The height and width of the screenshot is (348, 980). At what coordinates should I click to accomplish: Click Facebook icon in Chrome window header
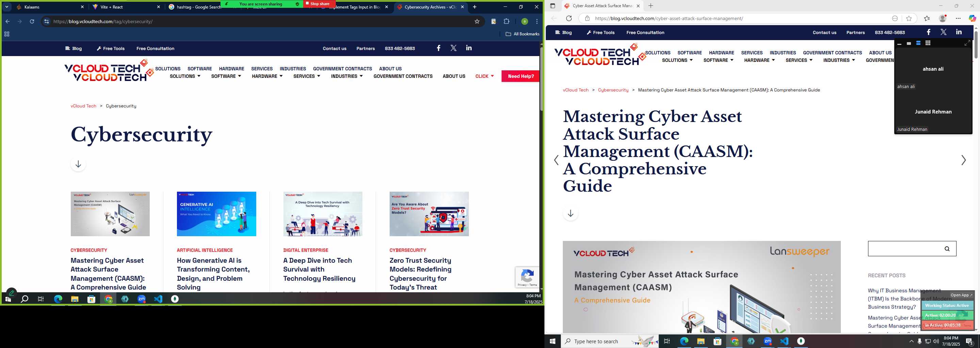(438, 48)
